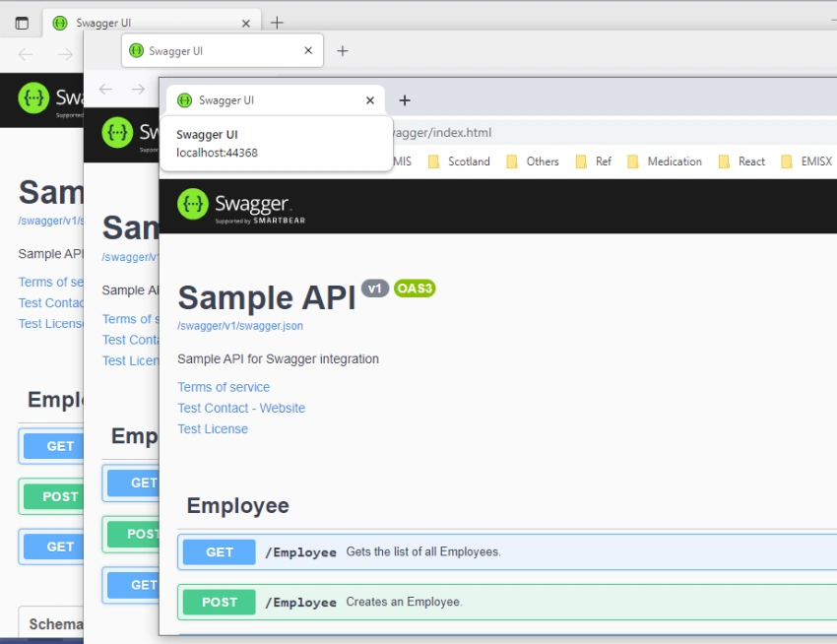The width and height of the screenshot is (837, 644).
Task: Open a new tab in the front window
Action: pyautogui.click(x=405, y=100)
